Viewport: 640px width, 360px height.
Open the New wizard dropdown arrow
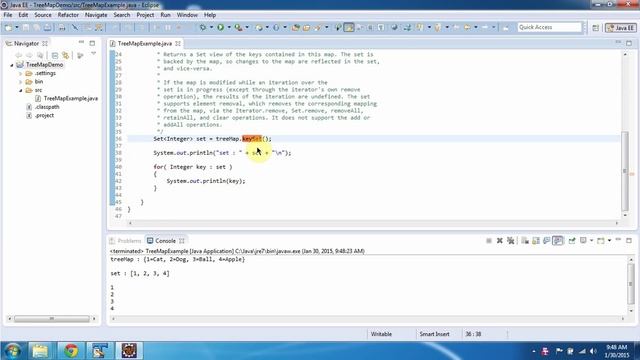tap(17, 27)
